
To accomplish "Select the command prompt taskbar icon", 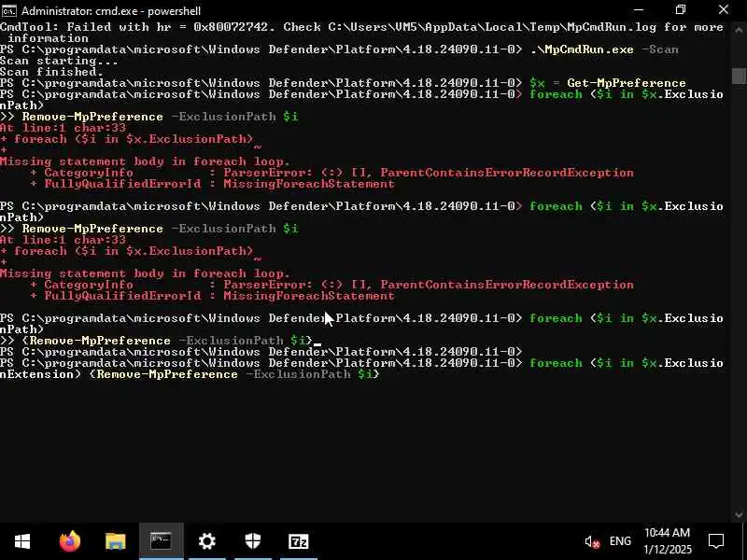I will pos(161,541).
